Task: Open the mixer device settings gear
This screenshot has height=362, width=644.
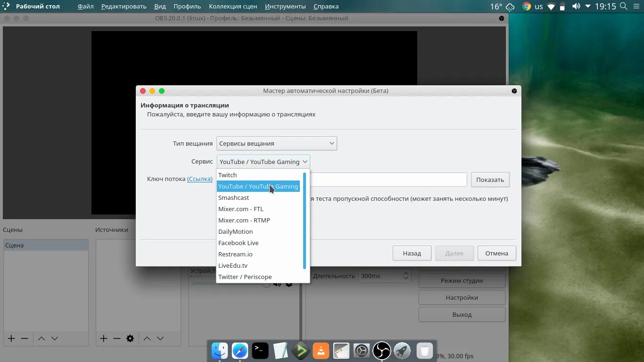Action: [x=289, y=284]
